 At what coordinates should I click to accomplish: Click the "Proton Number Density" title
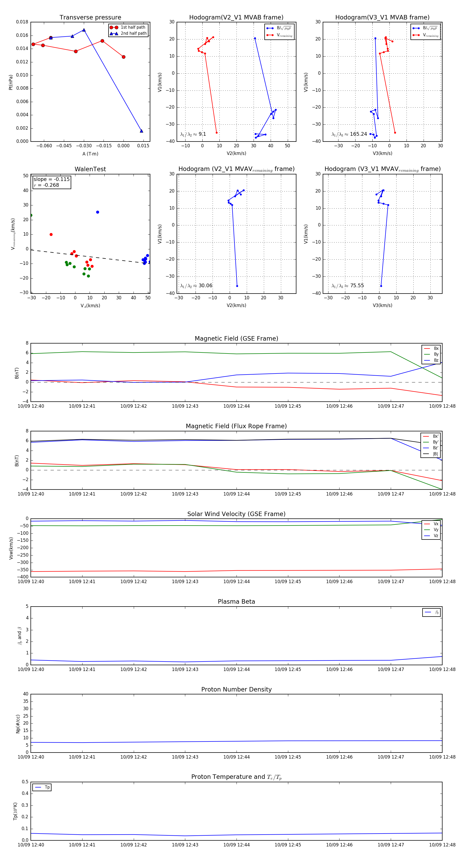tap(236, 689)
